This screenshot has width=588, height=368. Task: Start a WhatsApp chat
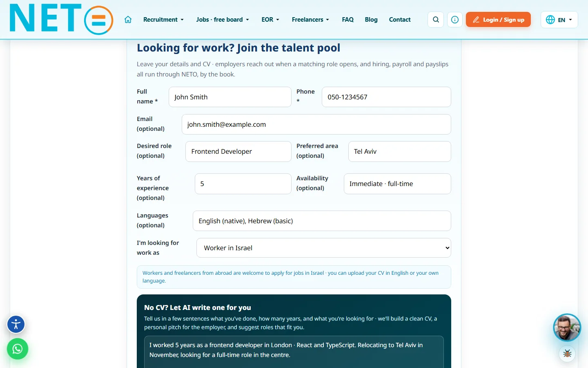pos(18,349)
